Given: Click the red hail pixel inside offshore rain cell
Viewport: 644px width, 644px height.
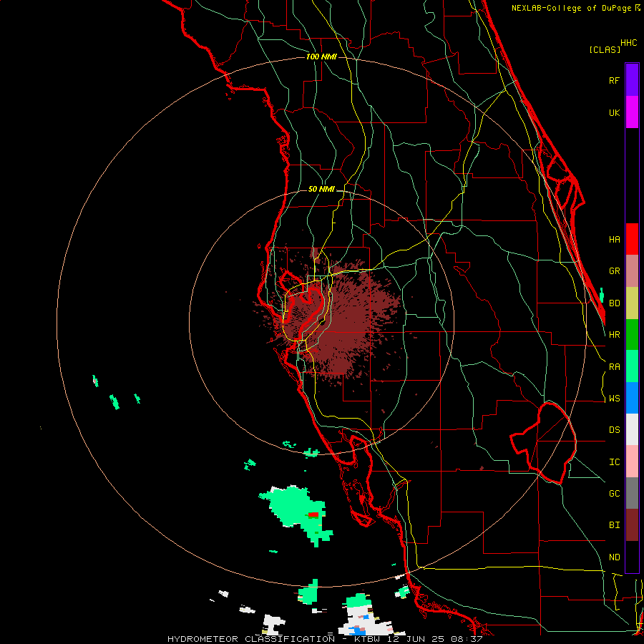Looking at the screenshot, I should click(313, 514).
